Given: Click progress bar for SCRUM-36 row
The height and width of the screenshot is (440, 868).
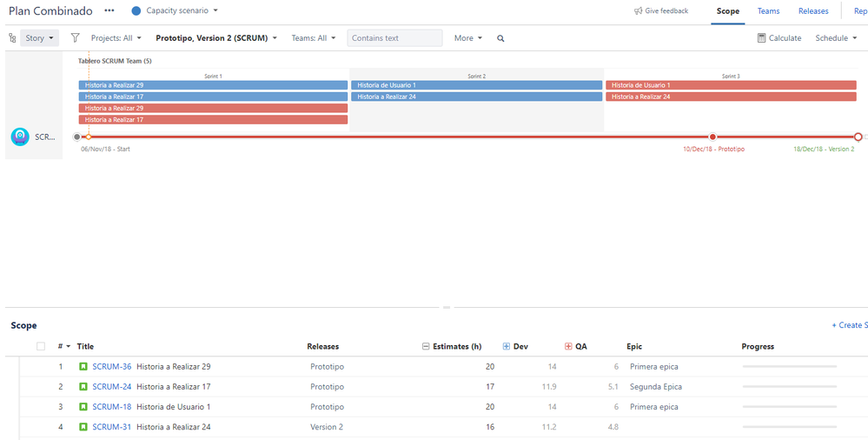Looking at the screenshot, I should (x=790, y=366).
